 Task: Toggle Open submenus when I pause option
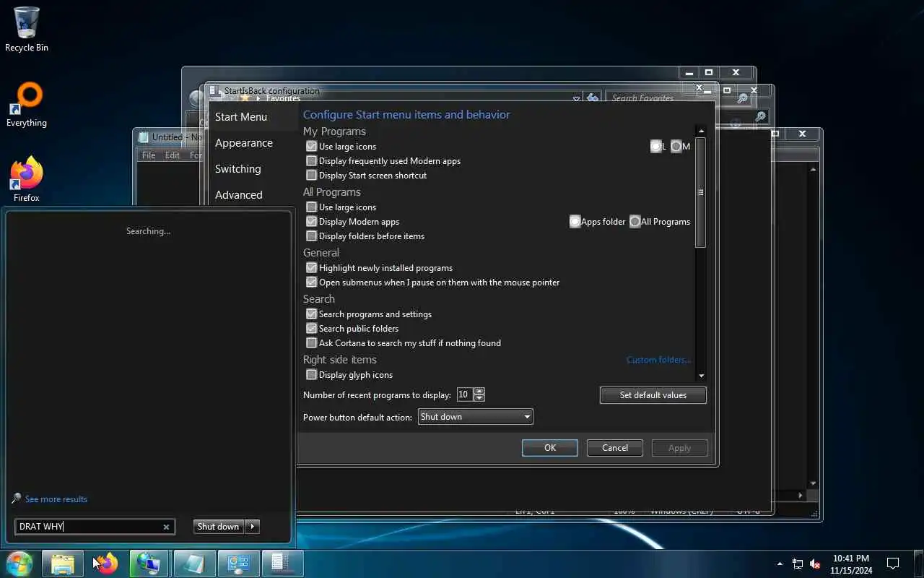312,282
